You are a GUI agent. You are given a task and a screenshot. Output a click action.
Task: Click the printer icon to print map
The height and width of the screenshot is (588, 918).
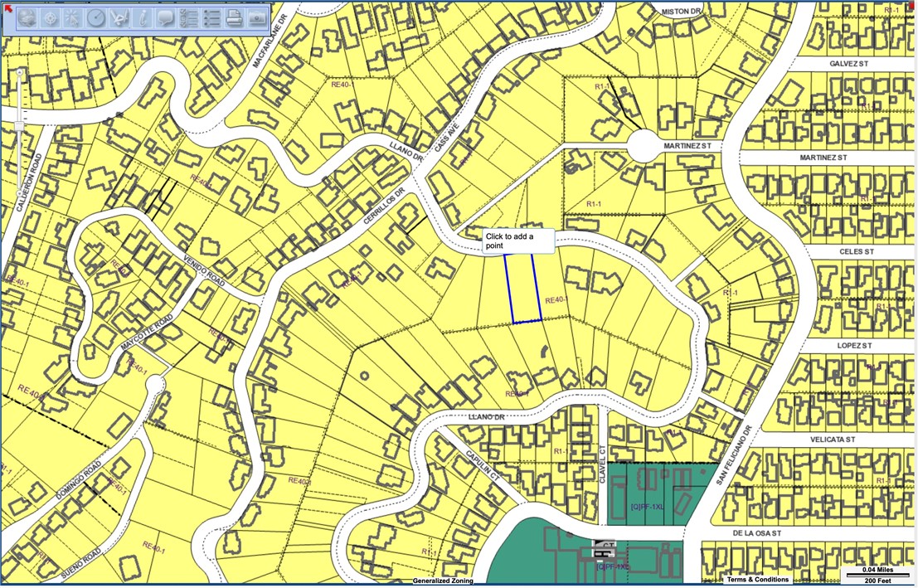tap(235, 17)
